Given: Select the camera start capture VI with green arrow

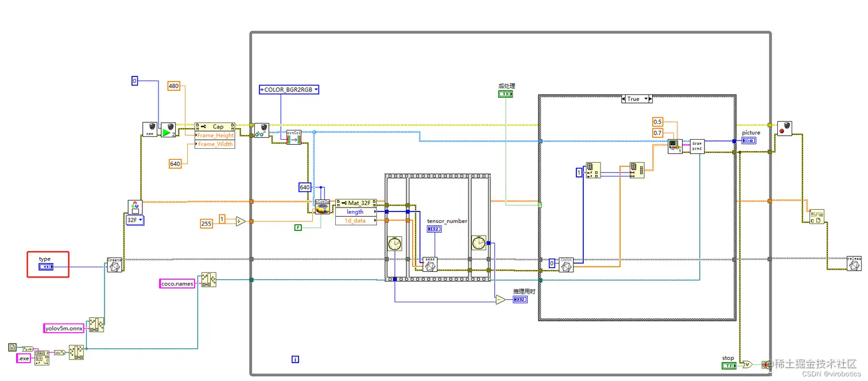Looking at the screenshot, I should 168,129.
